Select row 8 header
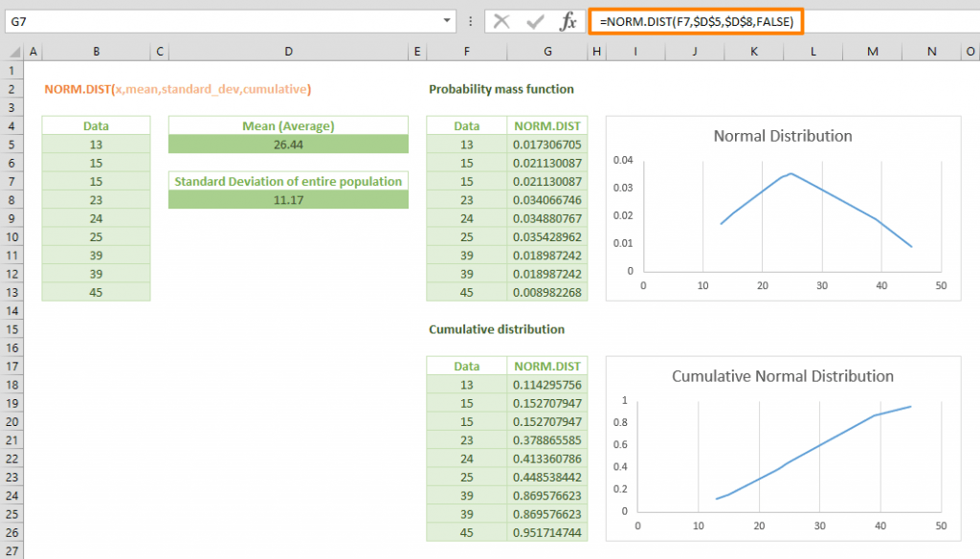Screen dimensions: 980x559 11,200
